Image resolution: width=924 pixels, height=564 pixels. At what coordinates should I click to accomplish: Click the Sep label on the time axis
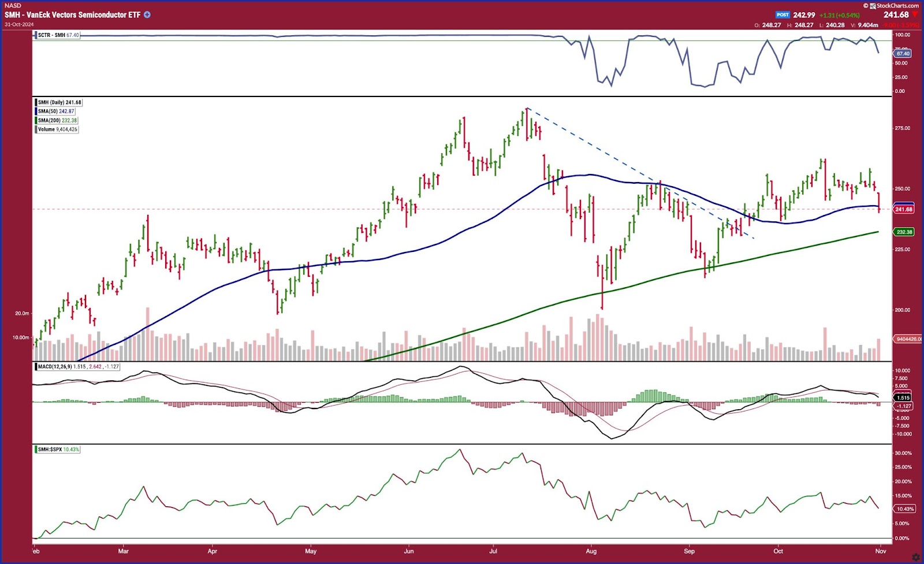[x=689, y=551]
